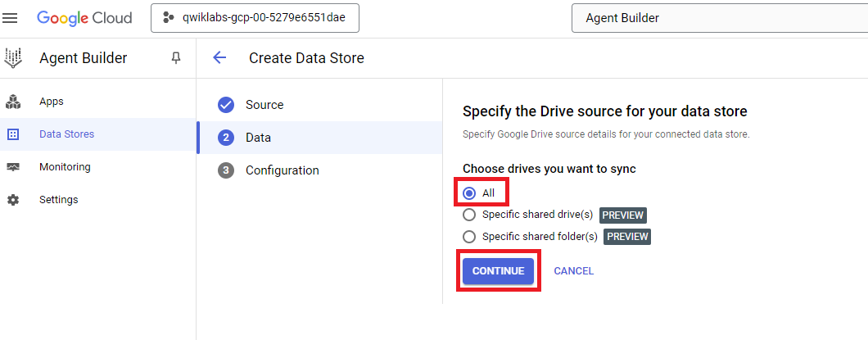Go back using the arrow icon
Image resolution: width=868 pixels, height=340 pixels.
point(219,57)
